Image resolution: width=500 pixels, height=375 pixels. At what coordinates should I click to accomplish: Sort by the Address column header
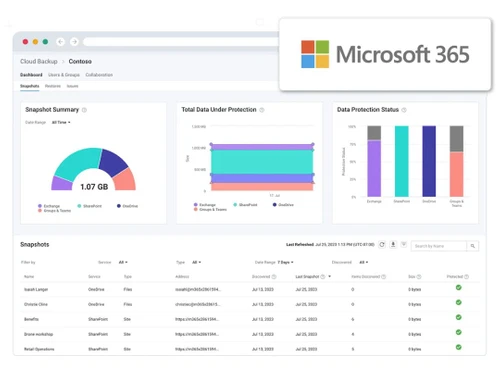point(182,277)
